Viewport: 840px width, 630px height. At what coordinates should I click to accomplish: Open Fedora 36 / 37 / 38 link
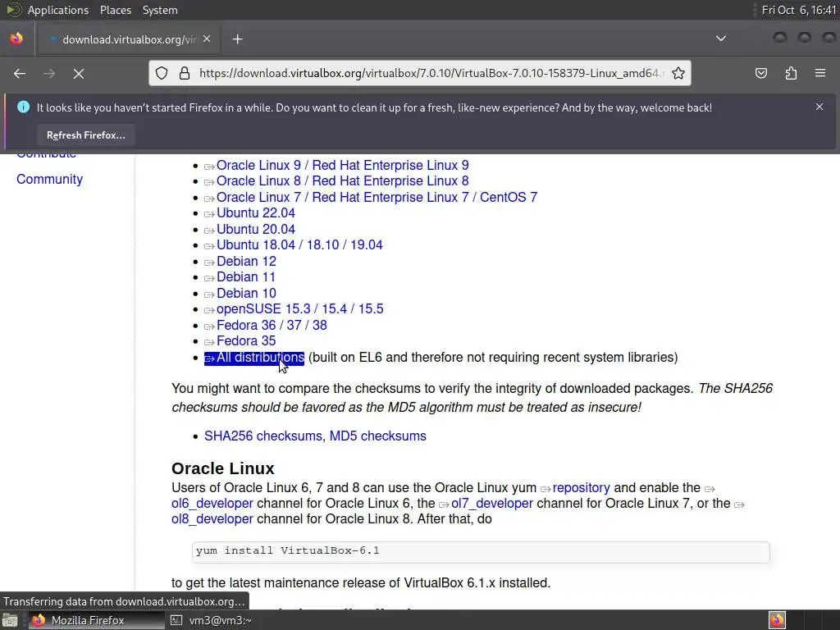[272, 325]
